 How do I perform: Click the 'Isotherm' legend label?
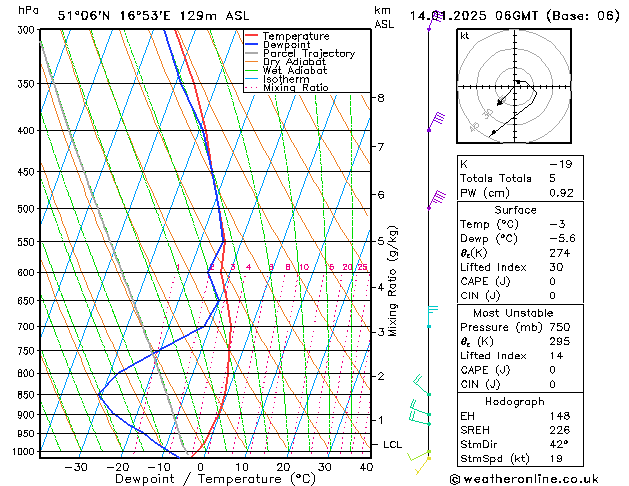[286, 79]
